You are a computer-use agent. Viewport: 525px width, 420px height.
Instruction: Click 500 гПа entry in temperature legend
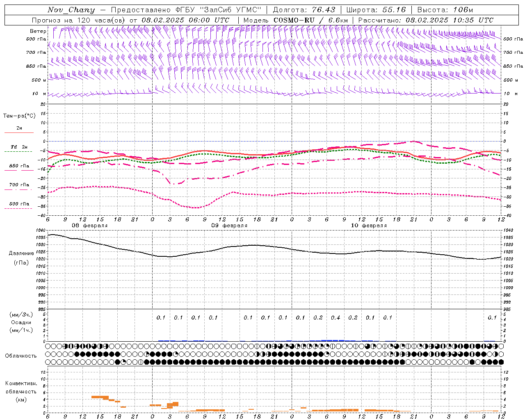(19, 203)
